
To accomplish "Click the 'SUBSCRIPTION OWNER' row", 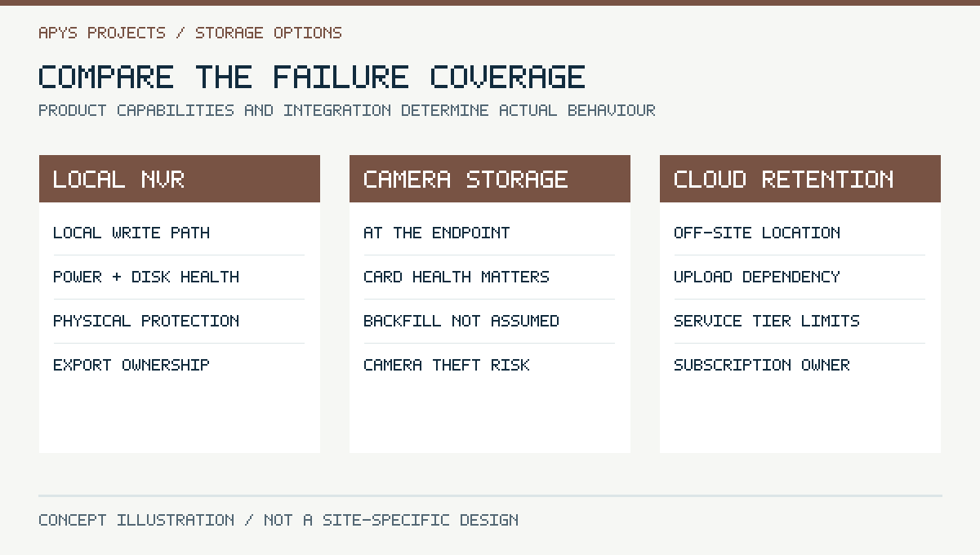I will tap(800, 365).
